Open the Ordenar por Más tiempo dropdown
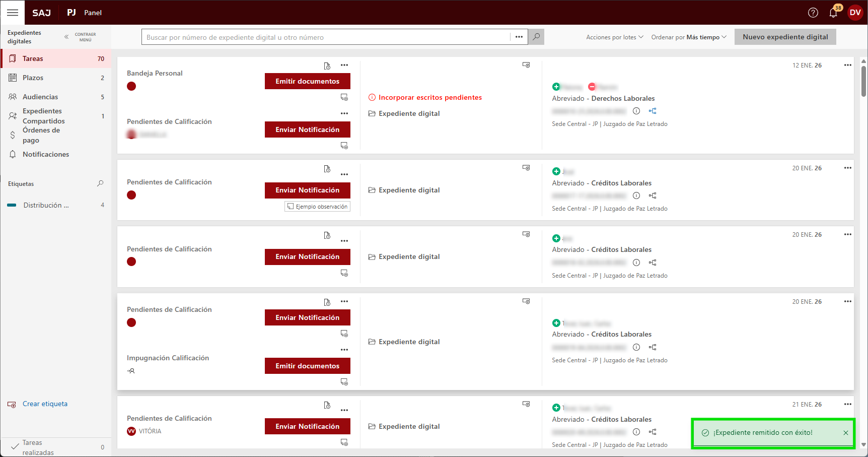The image size is (868, 457). coord(688,37)
